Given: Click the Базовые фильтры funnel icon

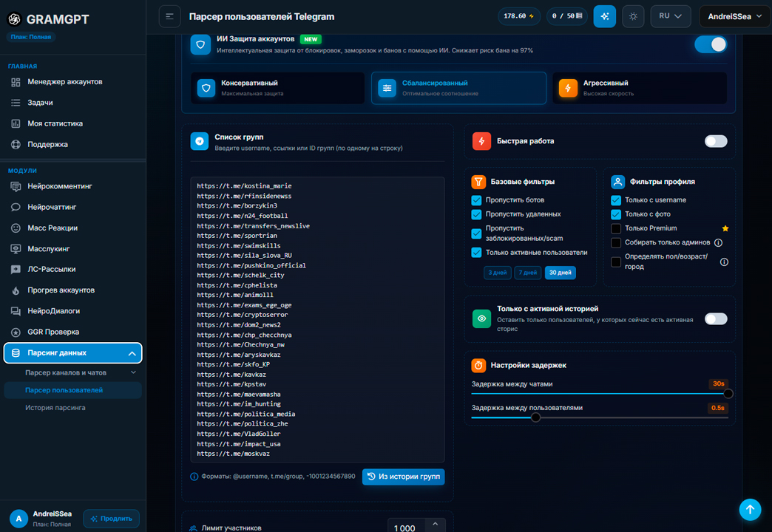Looking at the screenshot, I should (x=478, y=182).
